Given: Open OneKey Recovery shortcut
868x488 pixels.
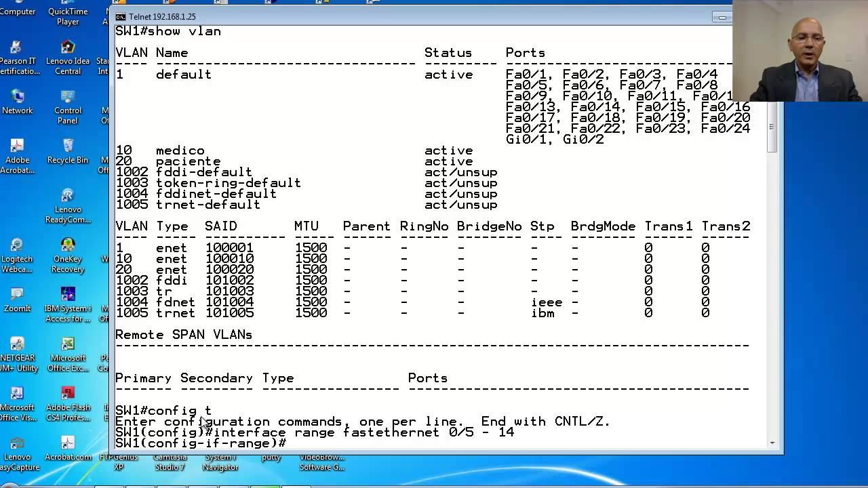Looking at the screenshot, I should 68,255.
